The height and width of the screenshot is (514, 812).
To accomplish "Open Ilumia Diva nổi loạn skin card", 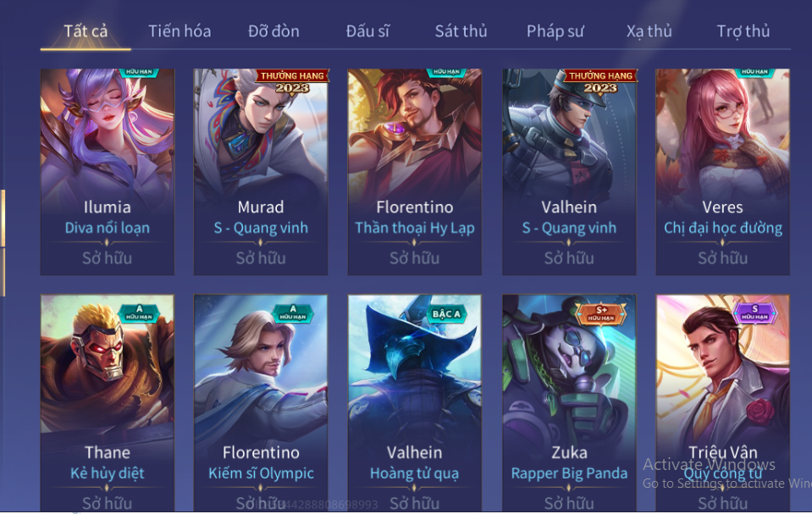I will [108, 172].
